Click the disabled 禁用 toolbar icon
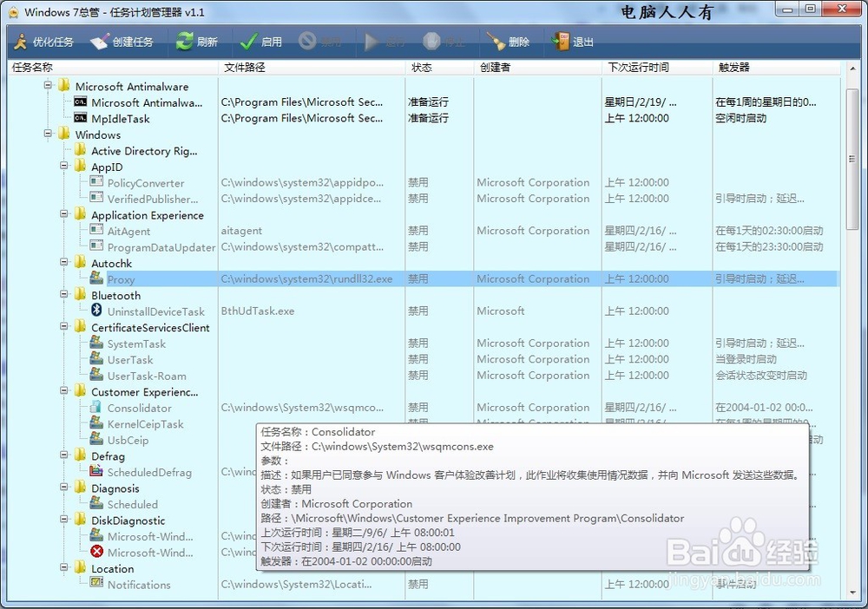The height and width of the screenshot is (609, 868). point(307,41)
